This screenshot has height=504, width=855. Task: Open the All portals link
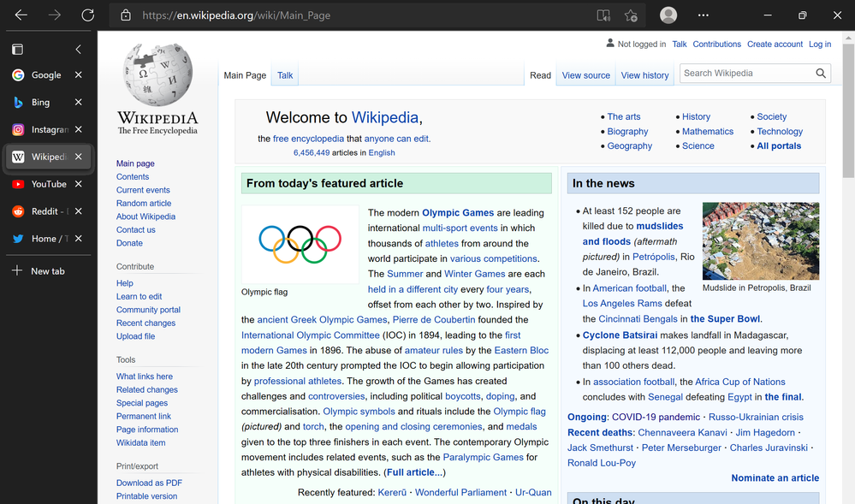pos(779,145)
